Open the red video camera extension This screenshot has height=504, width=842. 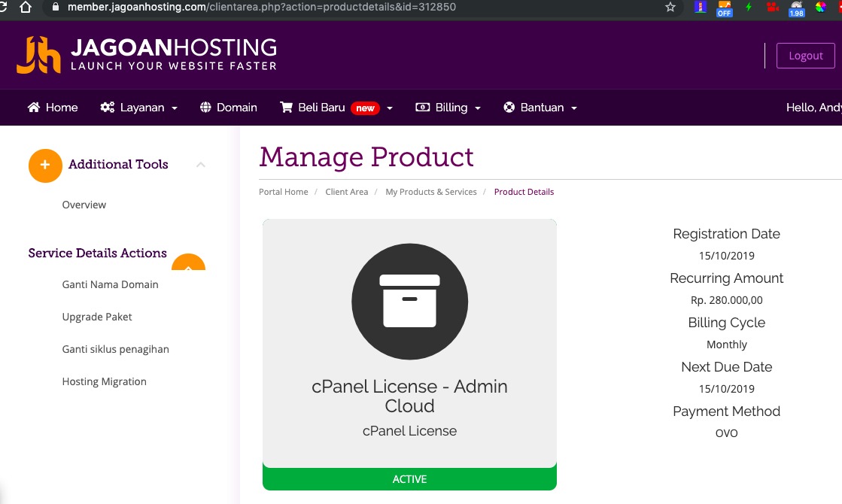click(x=773, y=7)
